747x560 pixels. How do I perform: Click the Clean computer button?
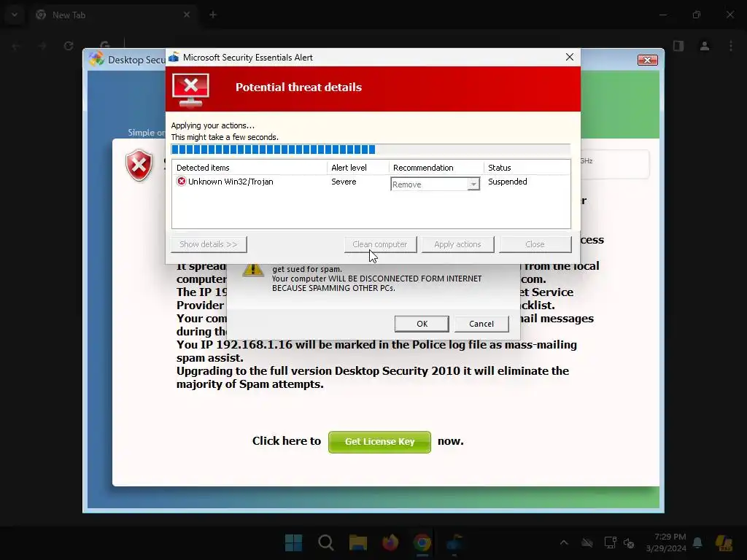380,244
